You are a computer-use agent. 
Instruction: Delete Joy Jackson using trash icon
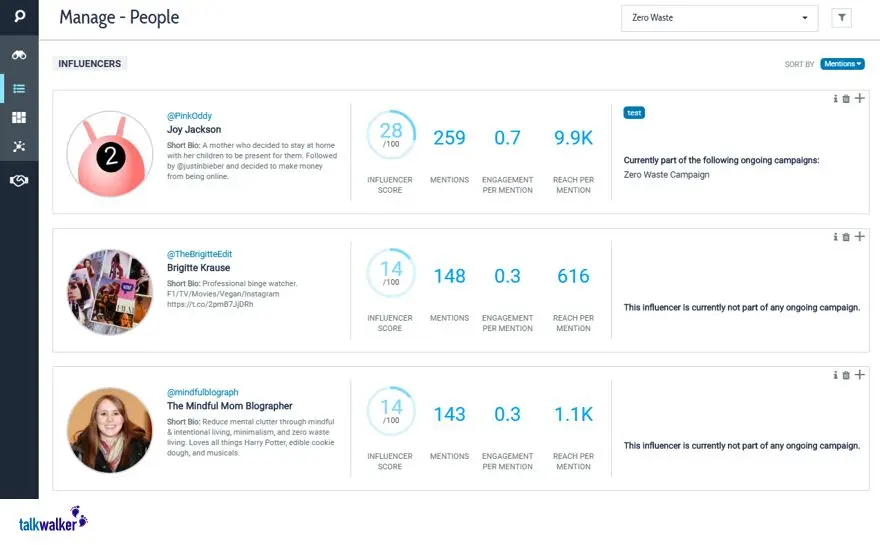pyautogui.click(x=846, y=98)
